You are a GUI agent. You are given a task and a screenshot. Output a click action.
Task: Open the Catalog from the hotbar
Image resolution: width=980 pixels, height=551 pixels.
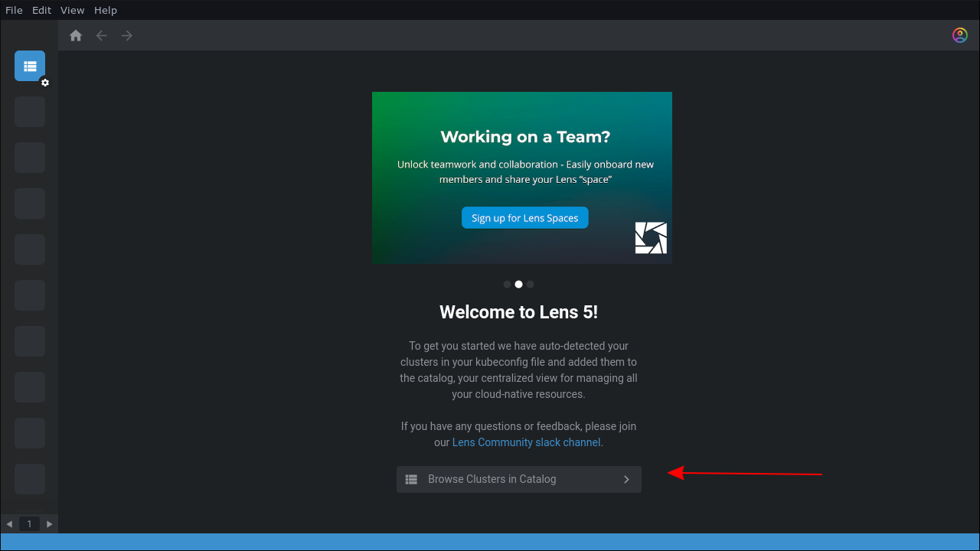click(30, 66)
